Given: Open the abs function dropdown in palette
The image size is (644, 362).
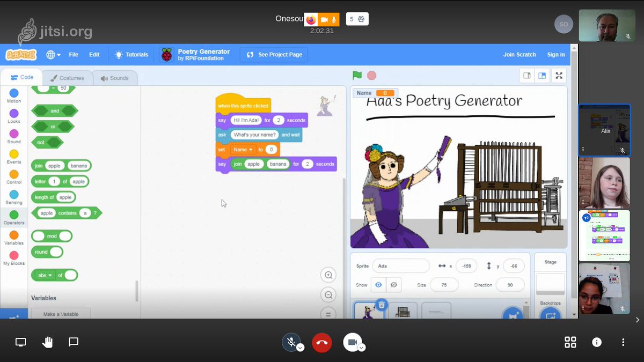Looking at the screenshot, I should coord(45,275).
